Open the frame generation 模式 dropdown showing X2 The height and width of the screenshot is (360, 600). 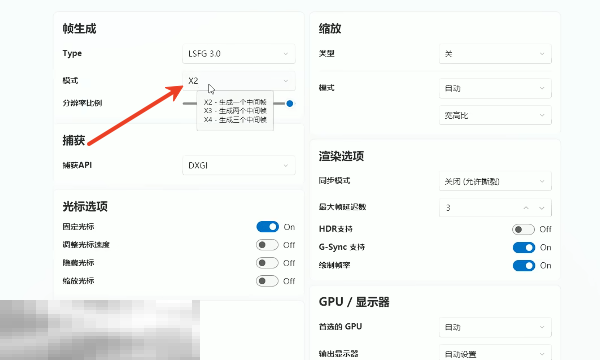(239, 81)
